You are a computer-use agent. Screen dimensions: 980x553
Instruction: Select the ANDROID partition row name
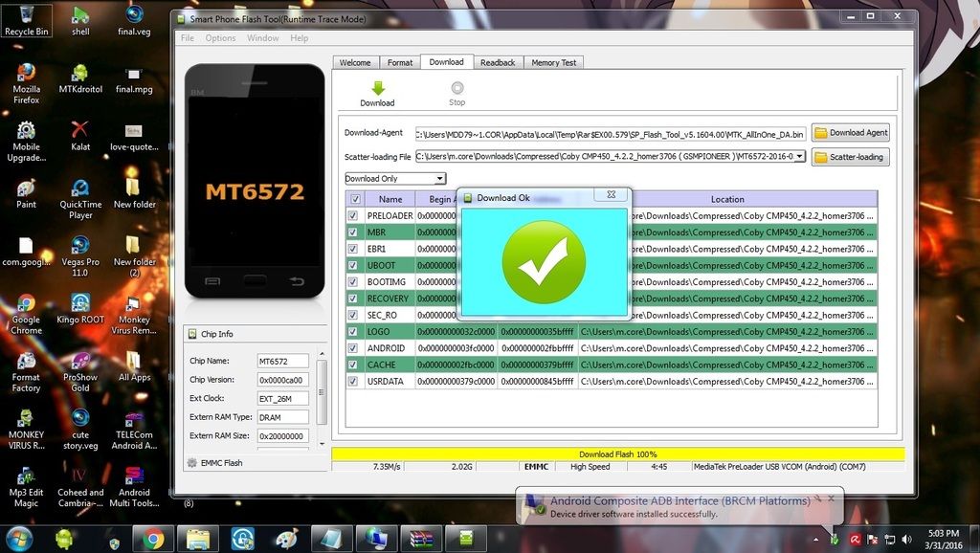click(x=386, y=348)
